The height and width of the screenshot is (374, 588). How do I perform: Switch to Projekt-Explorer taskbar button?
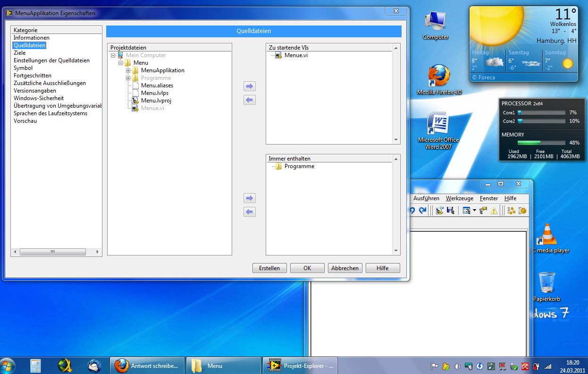click(301, 365)
